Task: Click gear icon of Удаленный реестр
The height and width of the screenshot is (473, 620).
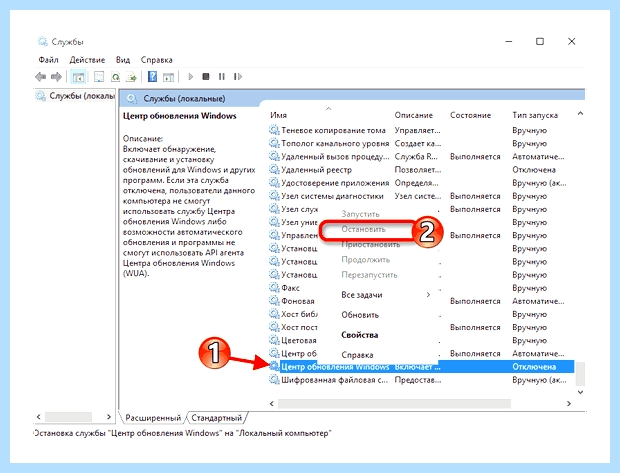Action: click(x=274, y=170)
